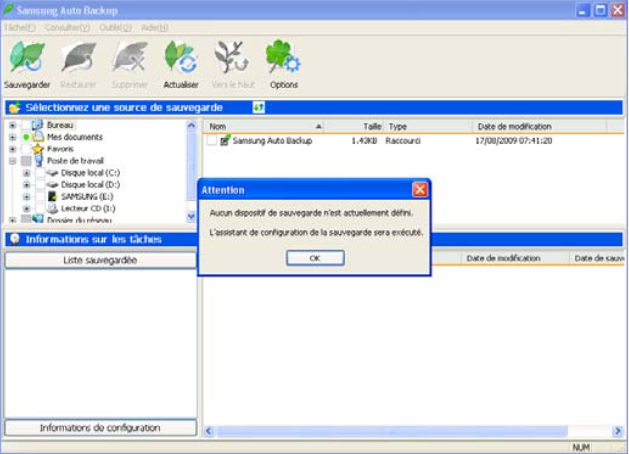Check the Favoris checkbox

pyautogui.click(x=26, y=149)
